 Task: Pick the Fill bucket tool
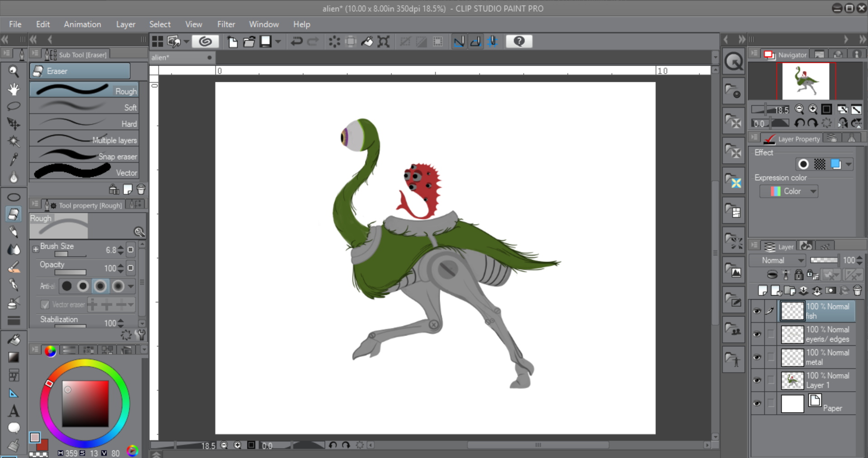pos(14,340)
